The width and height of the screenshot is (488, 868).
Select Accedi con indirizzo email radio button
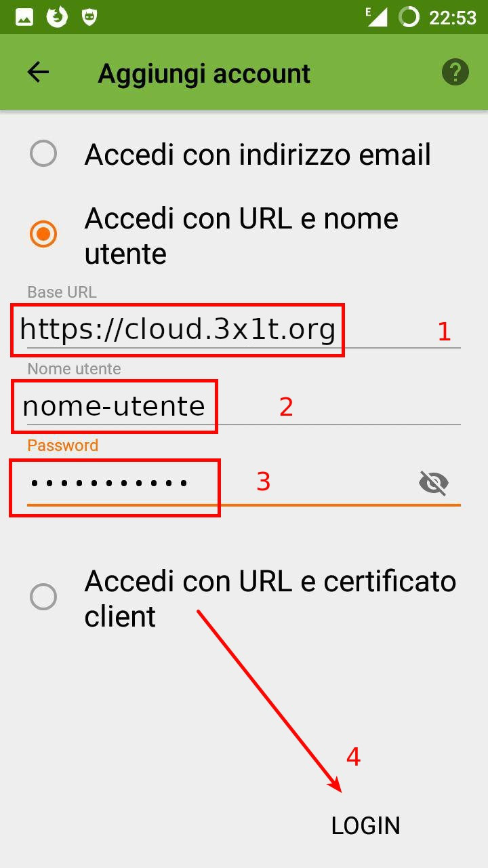tap(43, 154)
